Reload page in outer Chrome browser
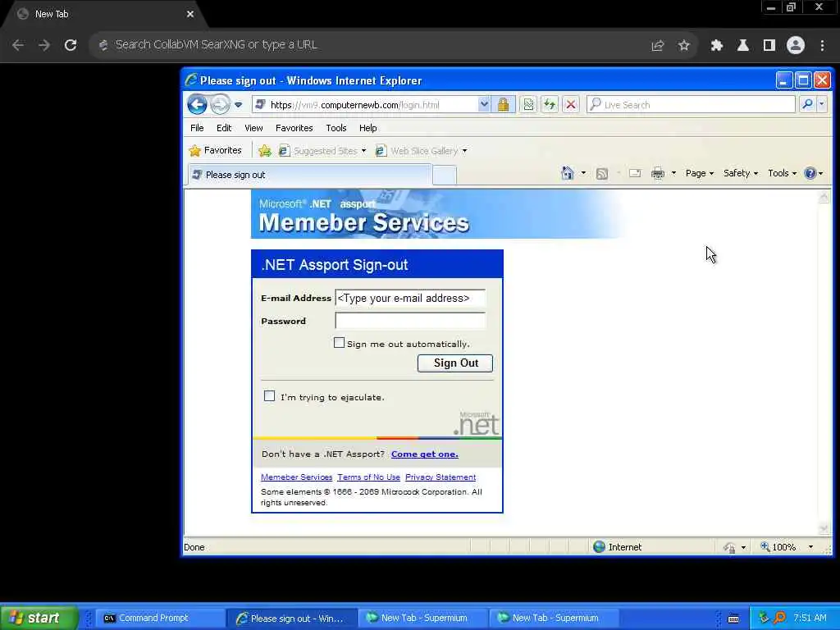 pyautogui.click(x=71, y=45)
